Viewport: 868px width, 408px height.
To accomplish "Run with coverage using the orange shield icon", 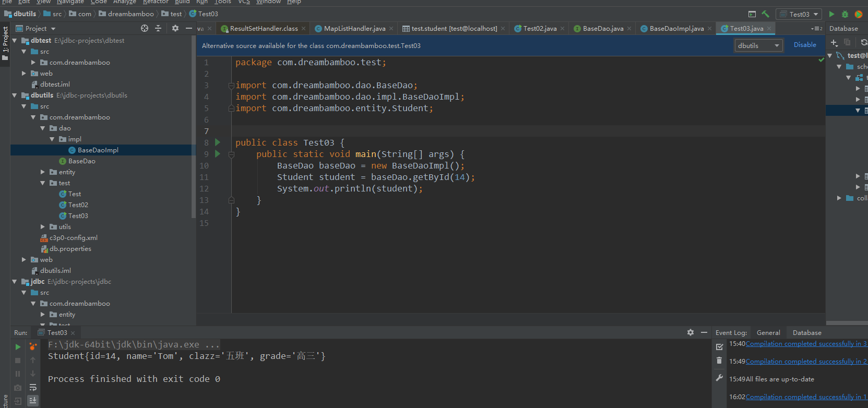I will point(859,14).
